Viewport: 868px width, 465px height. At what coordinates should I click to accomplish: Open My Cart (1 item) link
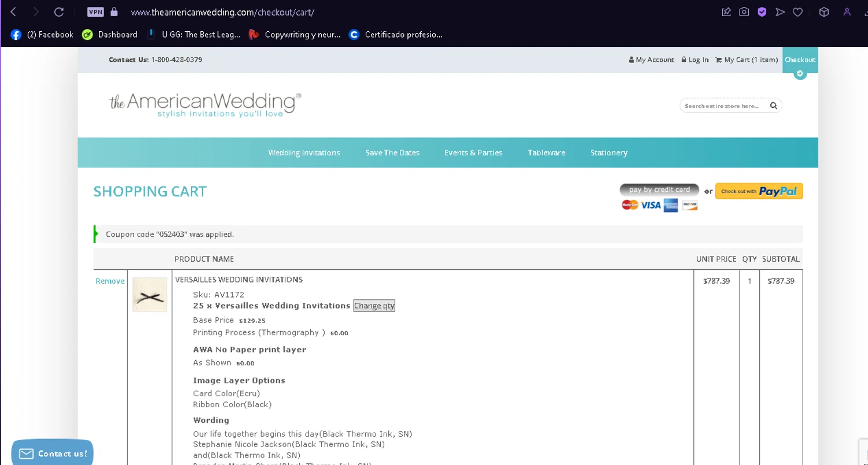(746, 60)
